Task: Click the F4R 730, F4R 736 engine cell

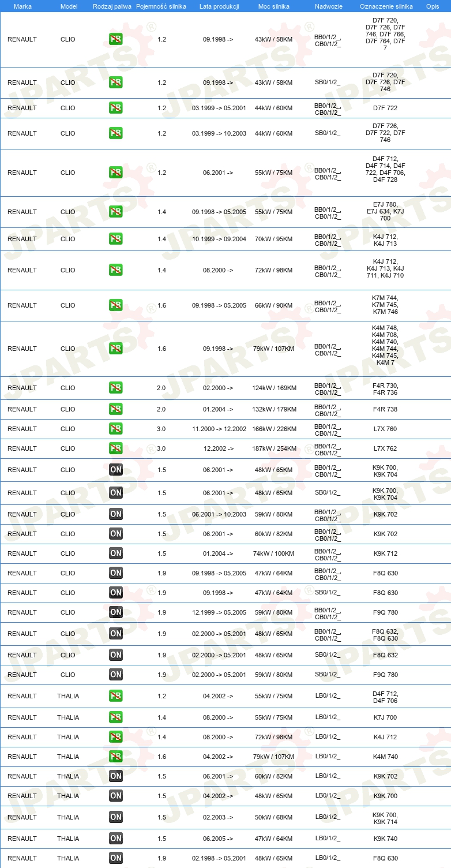Action: pyautogui.click(x=385, y=389)
